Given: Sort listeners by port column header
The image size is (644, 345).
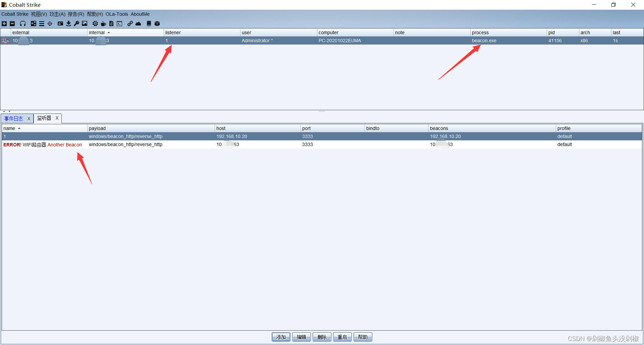Looking at the screenshot, I should pyautogui.click(x=333, y=128).
